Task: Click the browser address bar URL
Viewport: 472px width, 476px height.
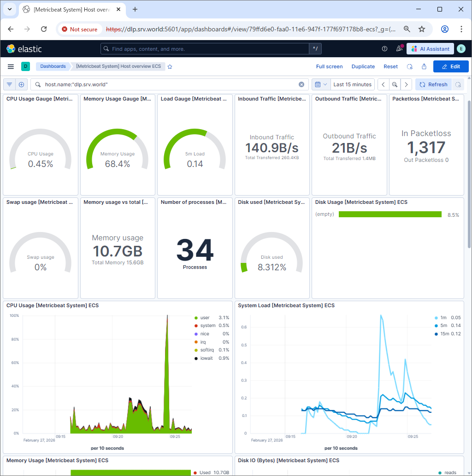Action: [251, 29]
